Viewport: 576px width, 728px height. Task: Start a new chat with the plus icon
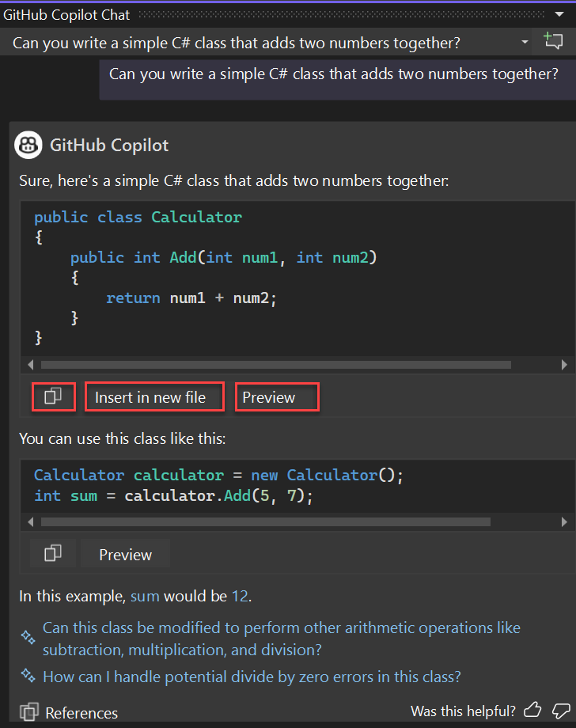click(553, 40)
